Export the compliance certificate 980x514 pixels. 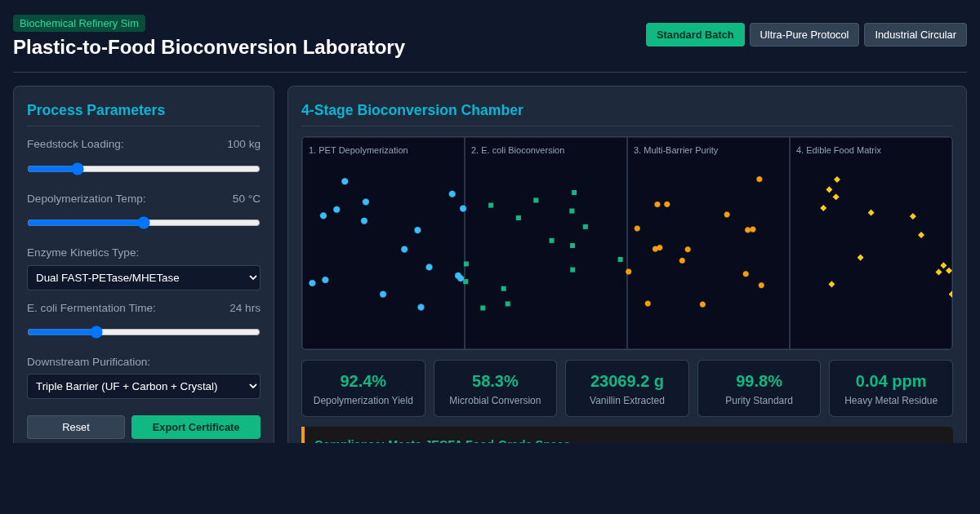[x=196, y=427]
